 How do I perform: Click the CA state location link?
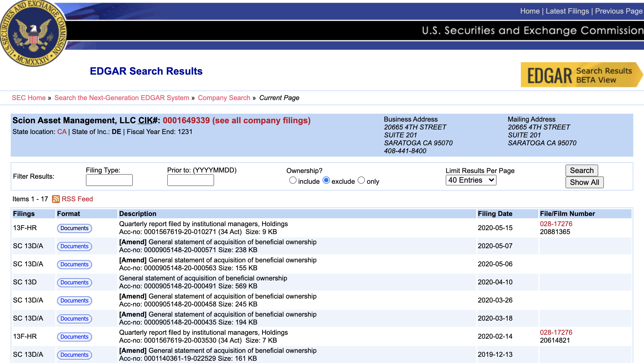62,132
